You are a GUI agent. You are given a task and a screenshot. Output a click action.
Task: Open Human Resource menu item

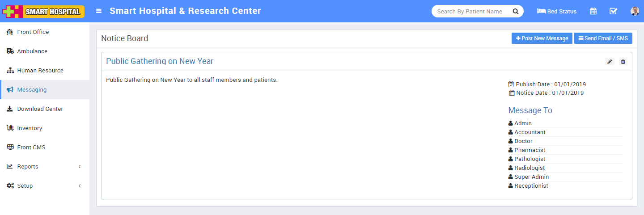tap(40, 71)
